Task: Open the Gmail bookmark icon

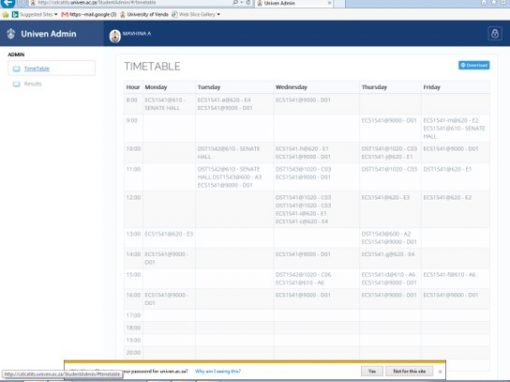Action: (x=65, y=14)
